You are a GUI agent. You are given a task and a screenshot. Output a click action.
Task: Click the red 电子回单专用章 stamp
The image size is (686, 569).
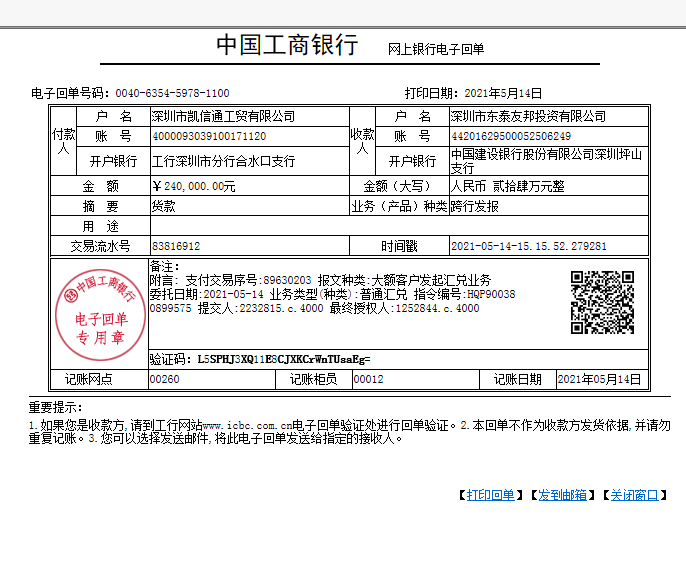(100, 314)
